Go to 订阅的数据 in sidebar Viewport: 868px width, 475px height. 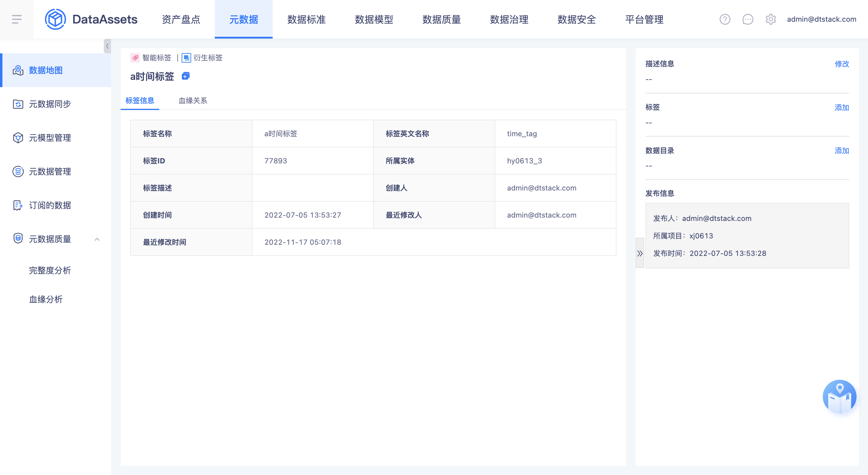point(55,205)
